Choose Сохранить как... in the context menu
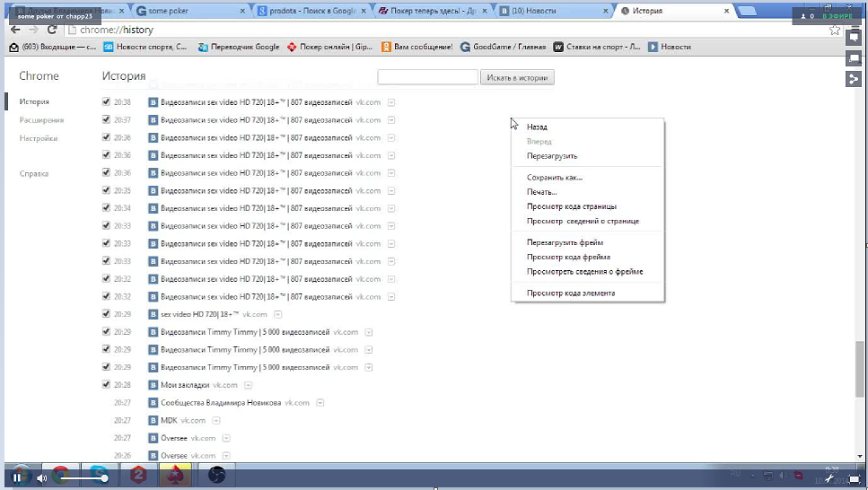 pyautogui.click(x=587, y=178)
